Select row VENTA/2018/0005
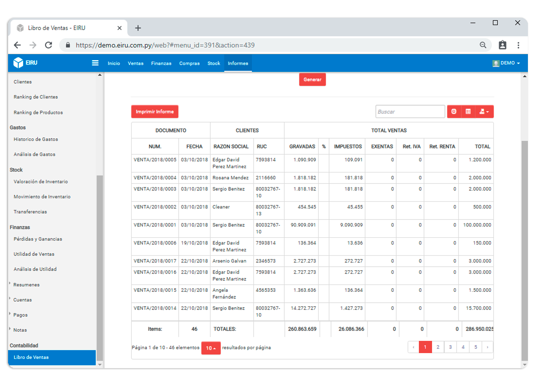The image size is (536, 392). click(x=312, y=163)
